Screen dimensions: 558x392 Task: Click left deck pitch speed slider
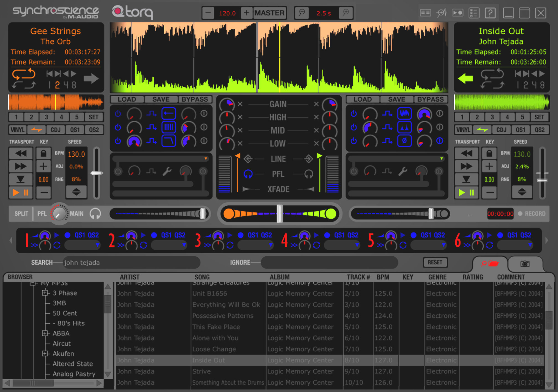[97, 173]
